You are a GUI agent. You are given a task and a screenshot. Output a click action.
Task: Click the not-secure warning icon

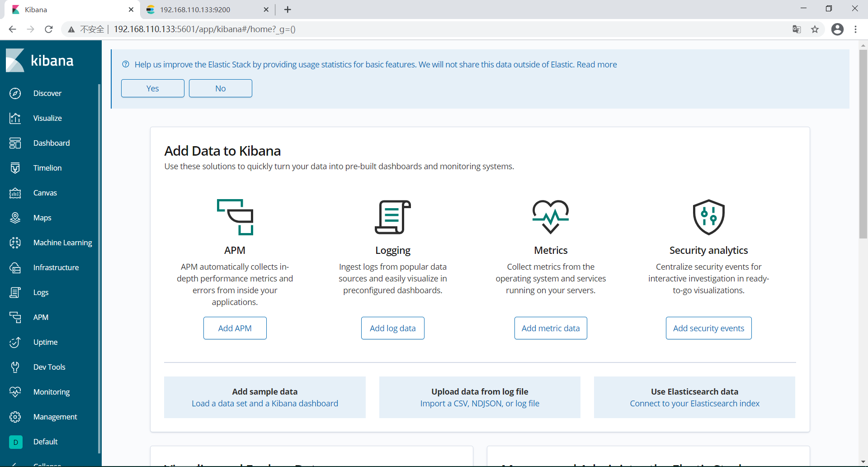click(x=71, y=29)
